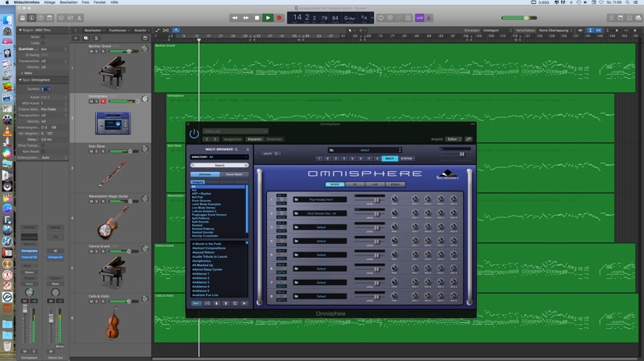Select 'ARP + Rhythm' category in browser
This screenshot has width=644, height=361.
[201, 194]
